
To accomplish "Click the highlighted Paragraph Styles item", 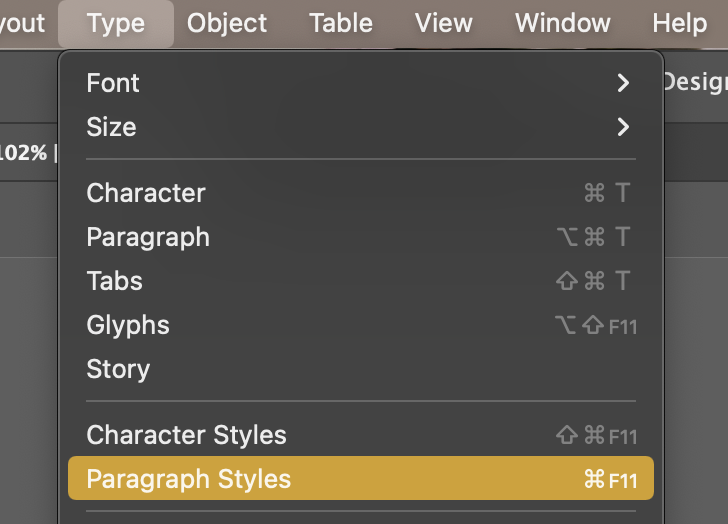I will point(188,479).
